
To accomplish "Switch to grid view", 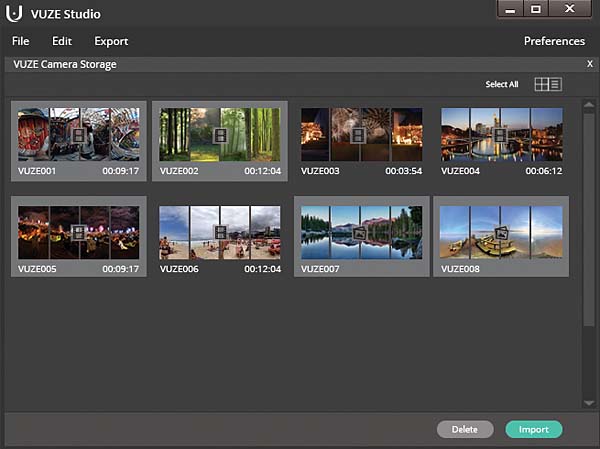I will click(541, 84).
